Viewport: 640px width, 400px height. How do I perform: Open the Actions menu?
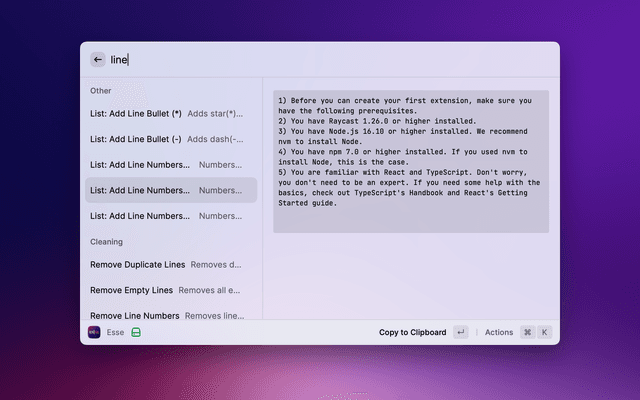[498, 332]
